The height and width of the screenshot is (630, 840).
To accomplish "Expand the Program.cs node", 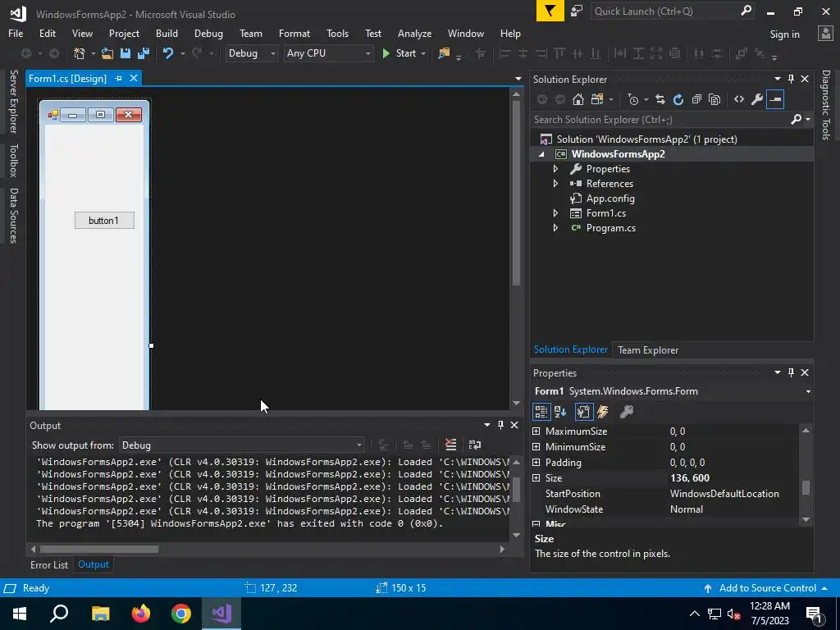I will (x=555, y=228).
